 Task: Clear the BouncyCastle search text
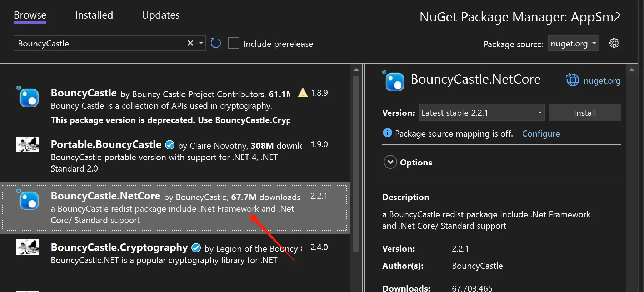tap(190, 43)
